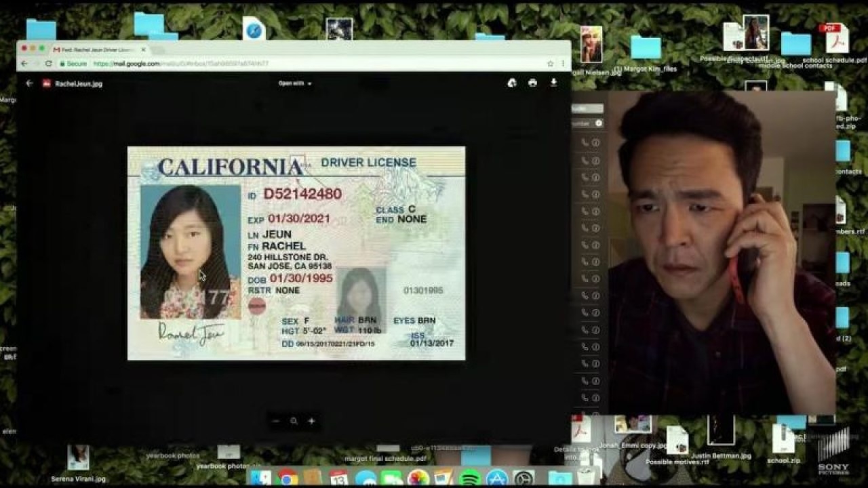This screenshot has height=488, width=868.
Task: Click the plus button in the FaceTime sidebar
Action: 599,123
